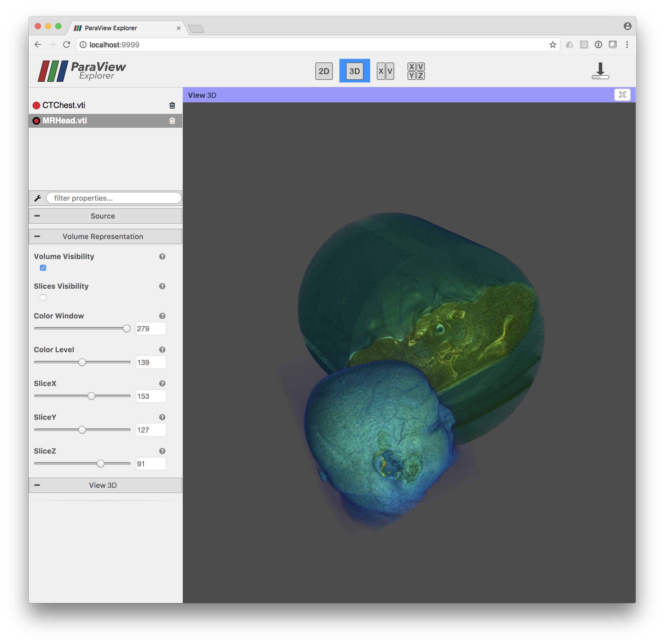This screenshot has width=665, height=644.
Task: Collapse the View 3D section
Action: (x=37, y=485)
